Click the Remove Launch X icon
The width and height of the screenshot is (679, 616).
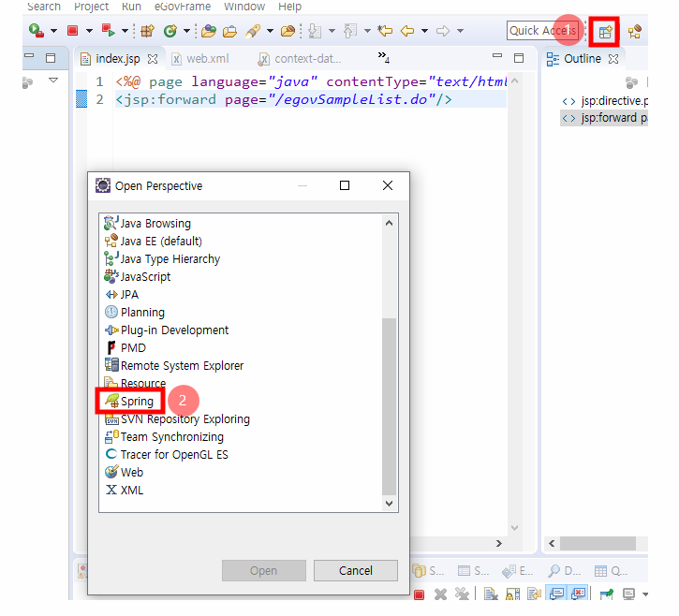[x=440, y=594]
